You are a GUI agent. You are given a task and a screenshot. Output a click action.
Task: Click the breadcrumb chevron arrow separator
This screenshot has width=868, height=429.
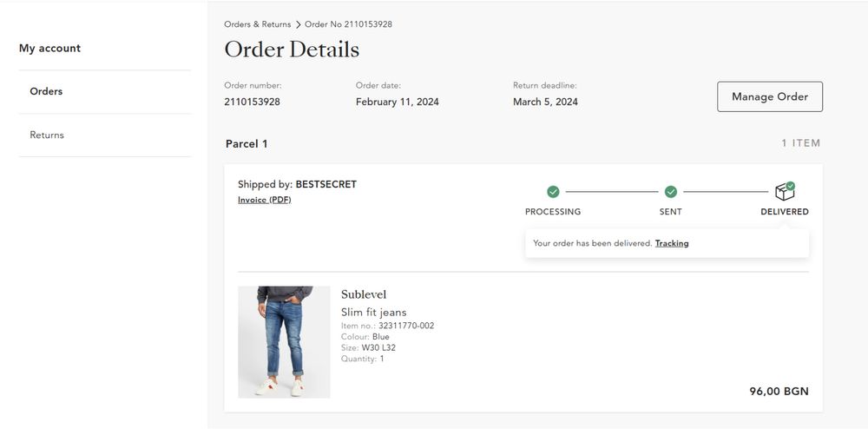[x=298, y=24]
